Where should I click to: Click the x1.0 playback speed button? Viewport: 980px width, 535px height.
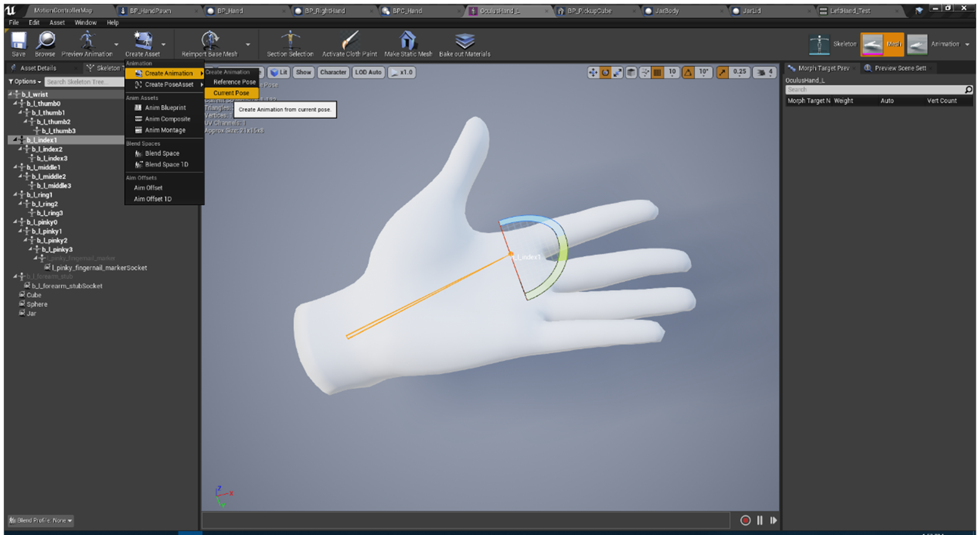402,72
